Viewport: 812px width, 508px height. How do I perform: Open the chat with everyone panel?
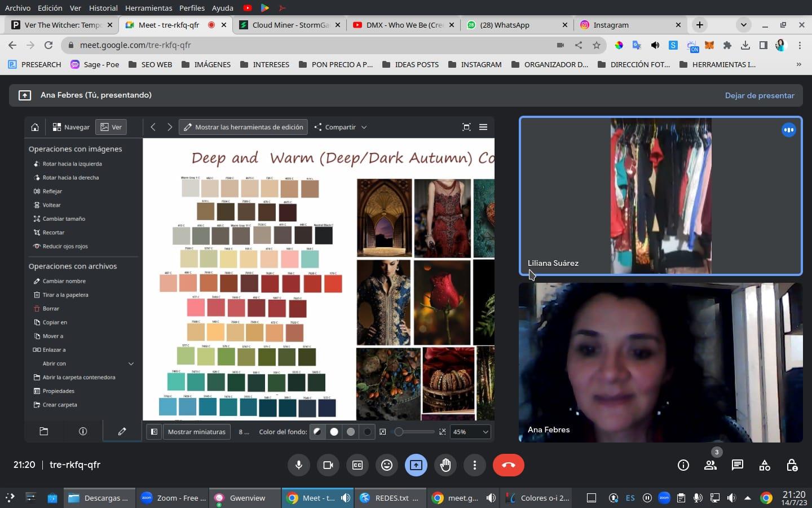737,465
